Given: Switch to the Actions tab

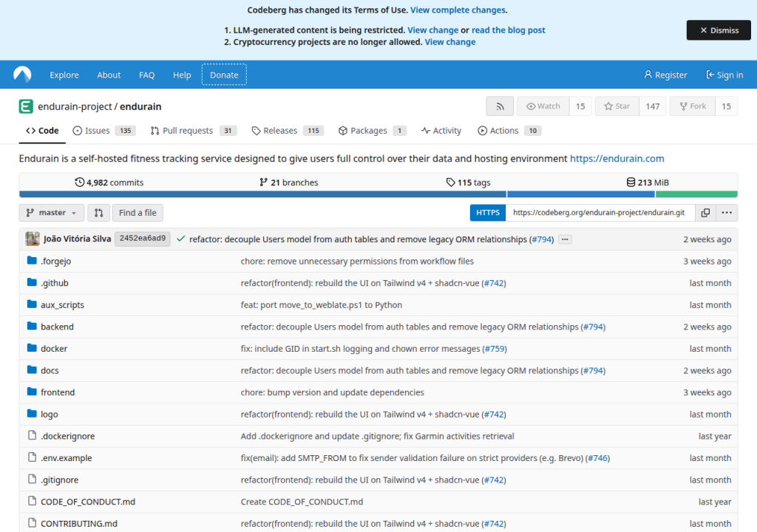Looking at the screenshot, I should tap(509, 130).
